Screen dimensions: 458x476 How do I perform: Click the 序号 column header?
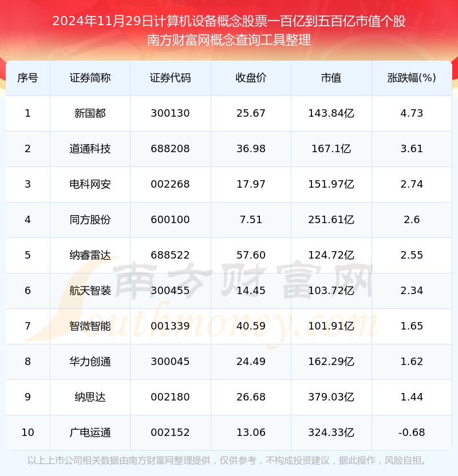coord(27,78)
